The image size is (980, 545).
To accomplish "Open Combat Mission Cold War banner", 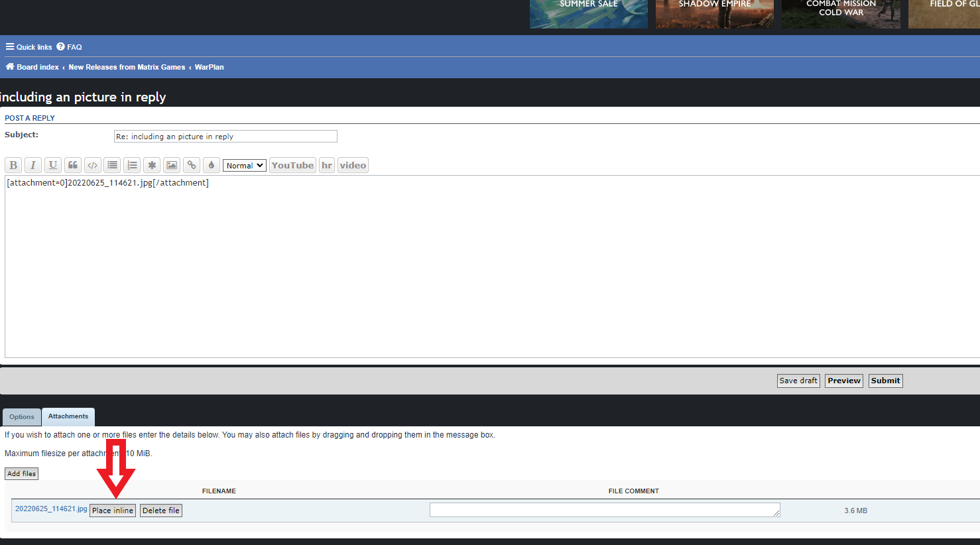I will click(x=841, y=14).
